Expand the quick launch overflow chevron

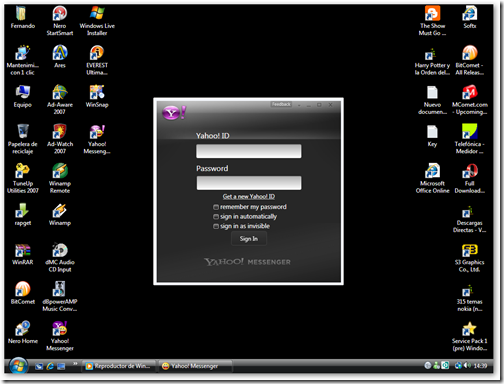pos(75,364)
